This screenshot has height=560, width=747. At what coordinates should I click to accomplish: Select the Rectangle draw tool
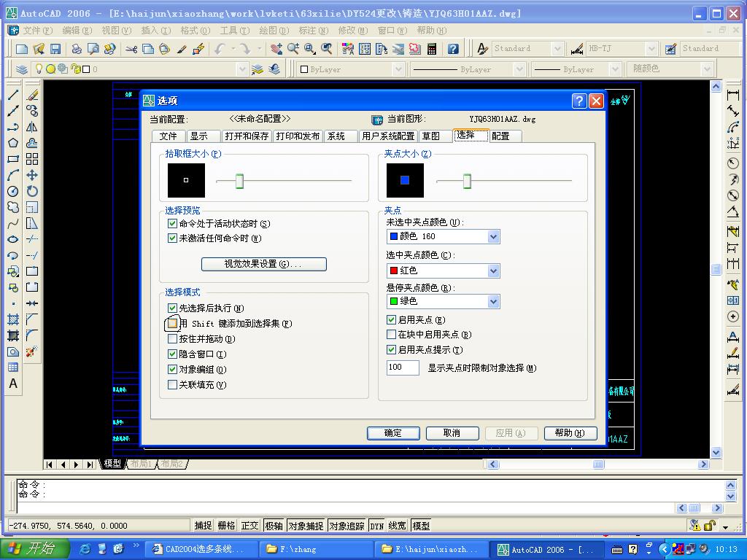(x=13, y=159)
